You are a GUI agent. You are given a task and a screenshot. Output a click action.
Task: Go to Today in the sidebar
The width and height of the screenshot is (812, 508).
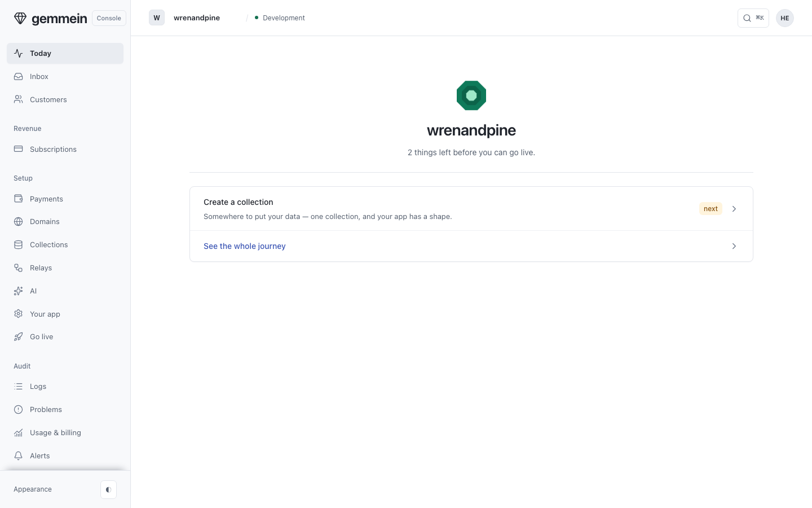[x=65, y=53]
